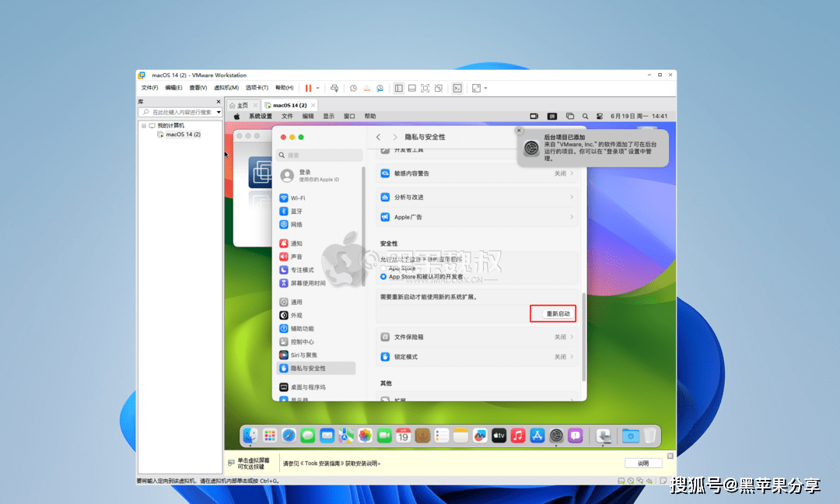Open the Music app in the dock
Screen dimensions: 840x504
[x=518, y=436]
